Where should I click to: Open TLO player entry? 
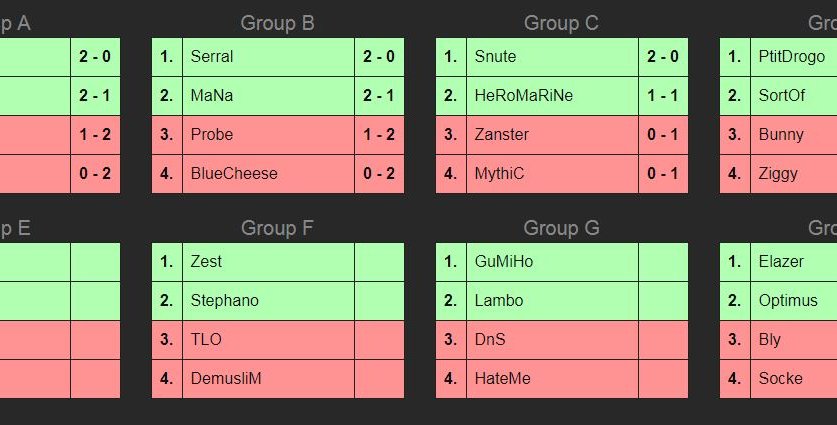(x=206, y=340)
